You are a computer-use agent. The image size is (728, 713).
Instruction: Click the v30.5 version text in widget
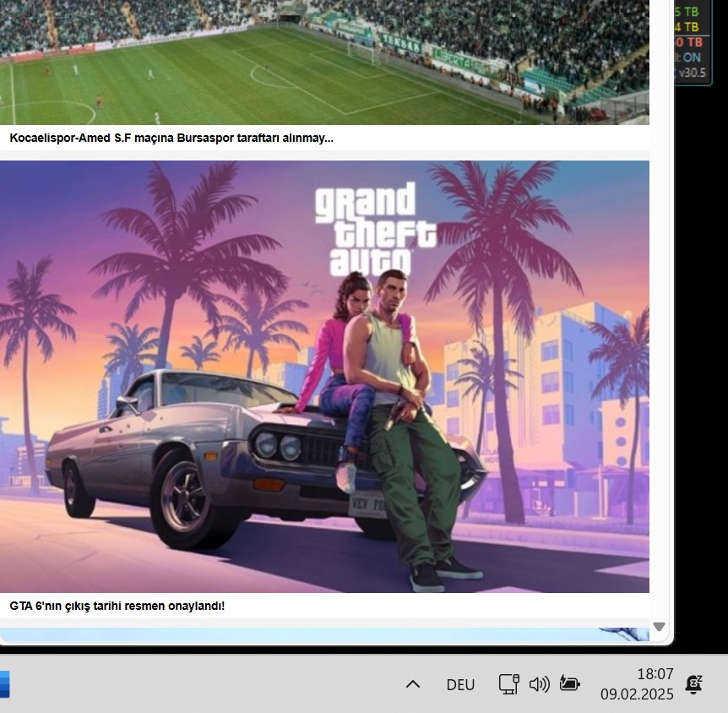[692, 73]
